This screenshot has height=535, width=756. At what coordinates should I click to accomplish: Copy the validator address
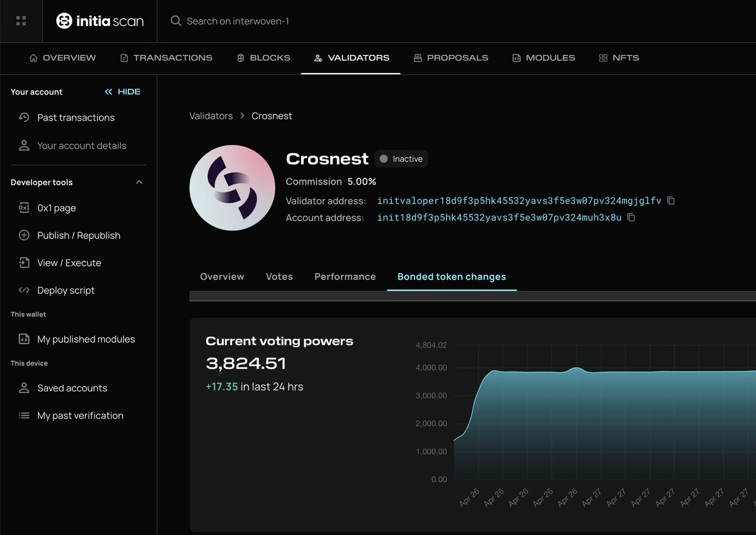coord(670,200)
